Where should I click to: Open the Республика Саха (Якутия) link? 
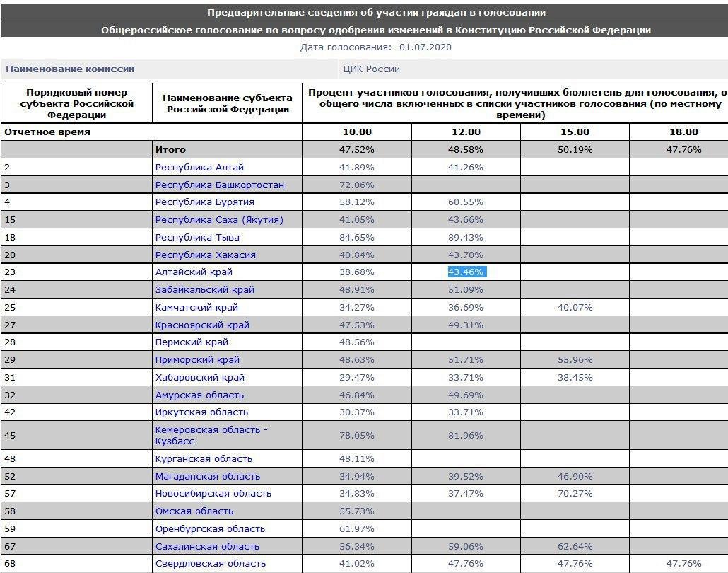(x=219, y=220)
